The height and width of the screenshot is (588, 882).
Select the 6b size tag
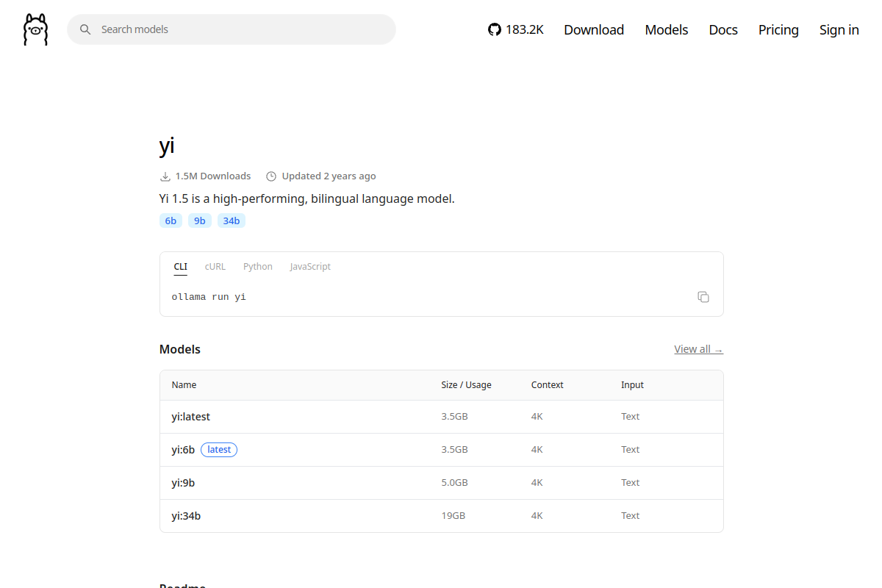click(171, 220)
